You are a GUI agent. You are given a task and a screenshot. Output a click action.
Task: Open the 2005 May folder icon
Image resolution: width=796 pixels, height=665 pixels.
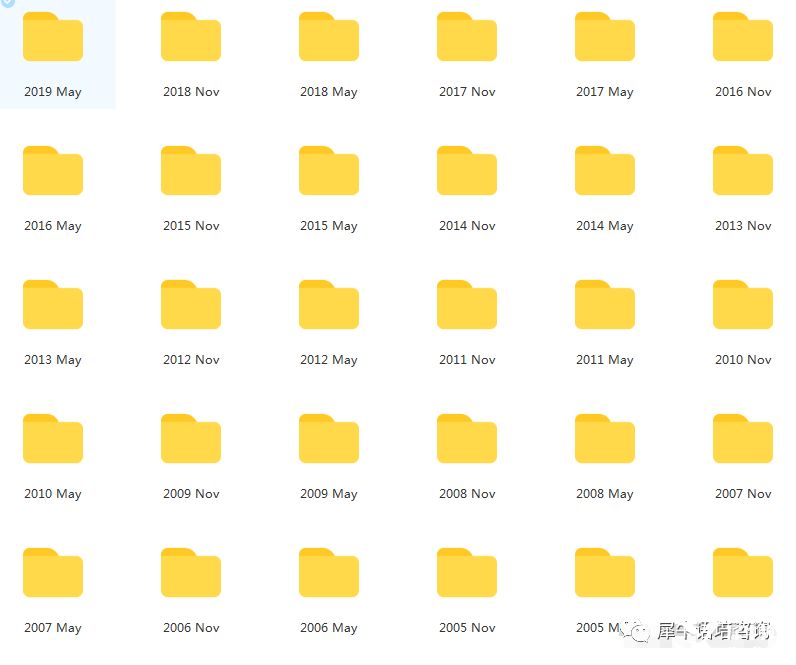coord(605,573)
